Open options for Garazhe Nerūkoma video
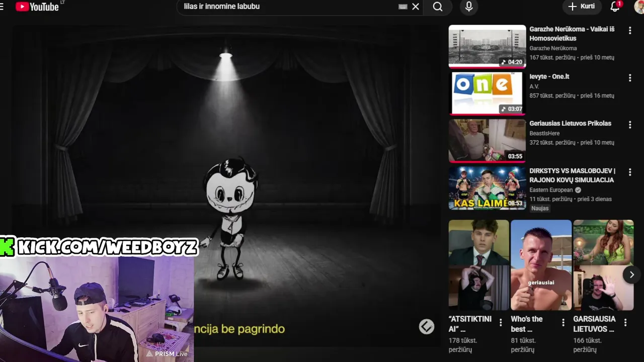The height and width of the screenshot is (362, 644). click(629, 31)
